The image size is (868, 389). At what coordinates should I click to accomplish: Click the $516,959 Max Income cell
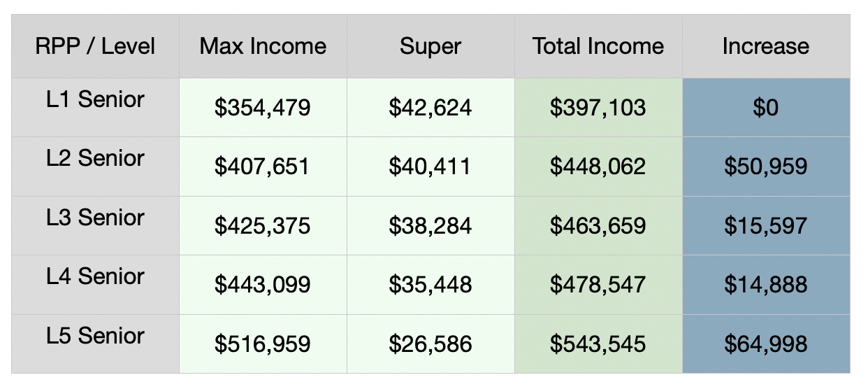click(x=263, y=344)
